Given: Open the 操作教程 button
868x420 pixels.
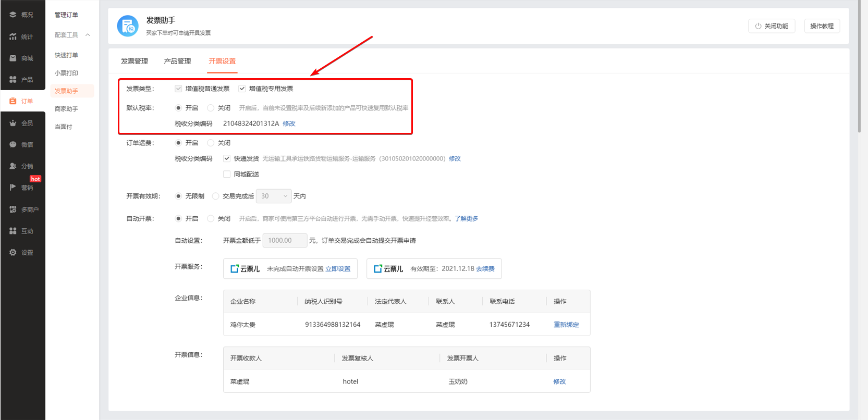Looking at the screenshot, I should tap(822, 26).
